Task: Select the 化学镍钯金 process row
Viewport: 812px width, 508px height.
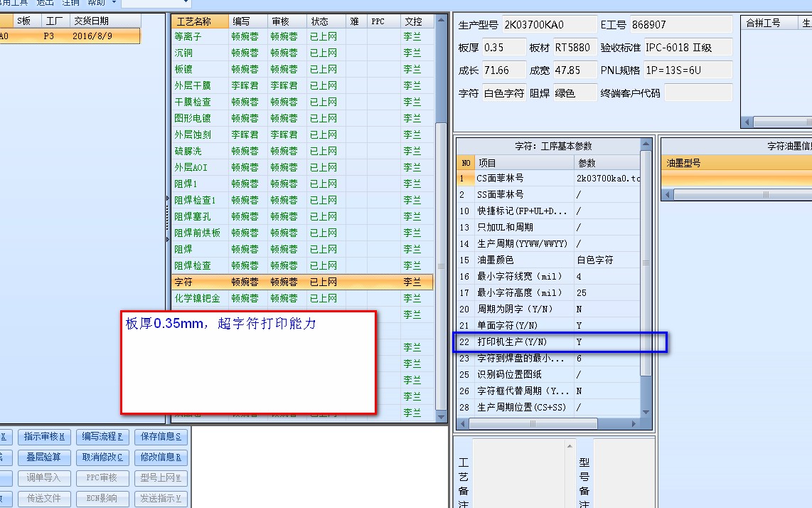Action: (302, 299)
